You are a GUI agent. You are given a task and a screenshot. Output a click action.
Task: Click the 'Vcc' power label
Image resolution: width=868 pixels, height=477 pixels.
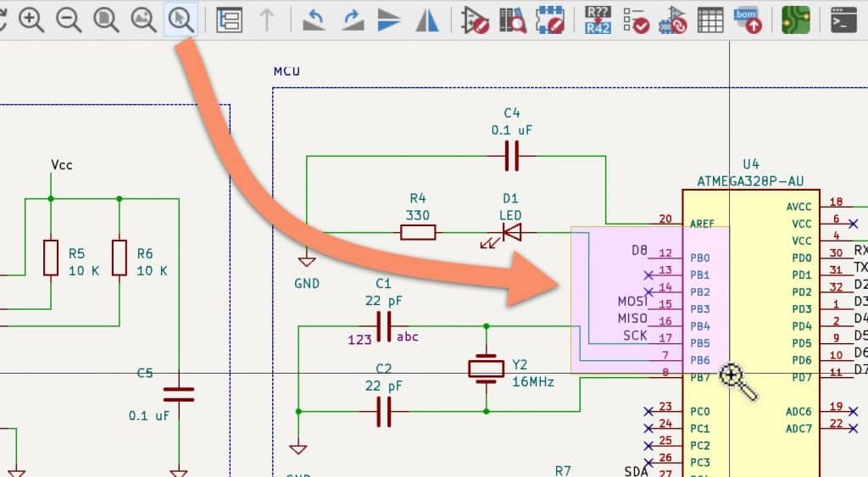click(61, 165)
